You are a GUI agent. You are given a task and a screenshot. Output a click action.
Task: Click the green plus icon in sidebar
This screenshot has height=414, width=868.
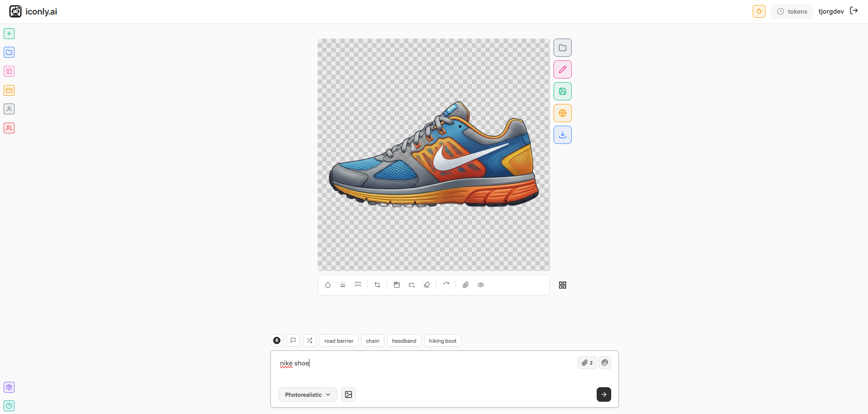tap(9, 34)
